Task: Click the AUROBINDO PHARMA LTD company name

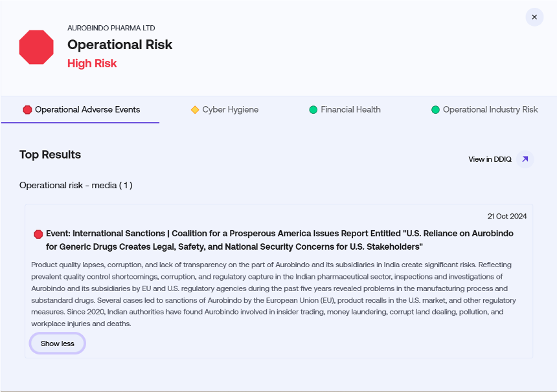Action: pyautogui.click(x=111, y=28)
